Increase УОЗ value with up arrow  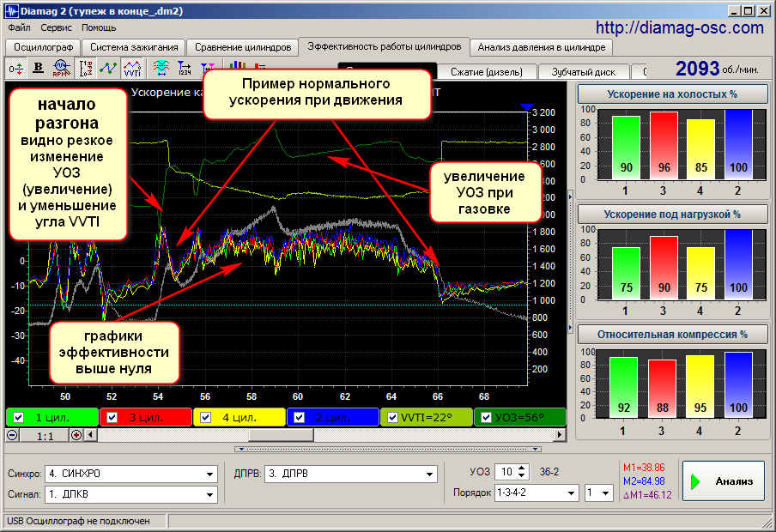coord(522,469)
